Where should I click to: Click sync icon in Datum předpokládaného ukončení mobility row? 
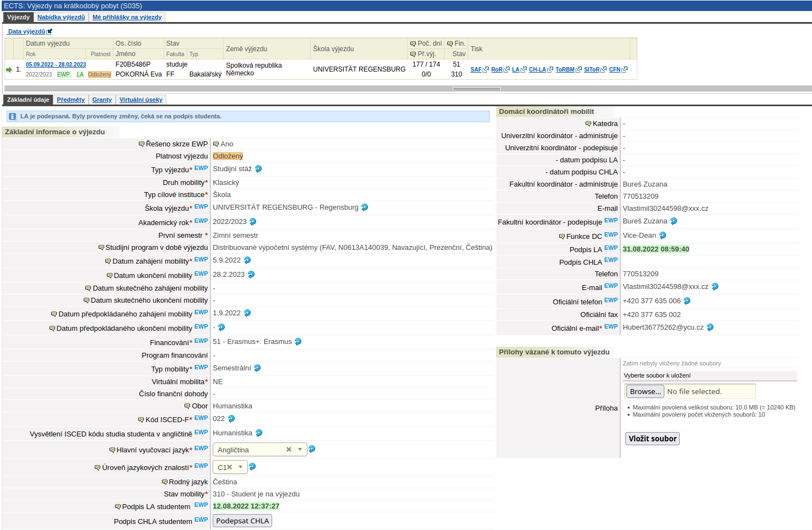pyautogui.click(x=221, y=327)
